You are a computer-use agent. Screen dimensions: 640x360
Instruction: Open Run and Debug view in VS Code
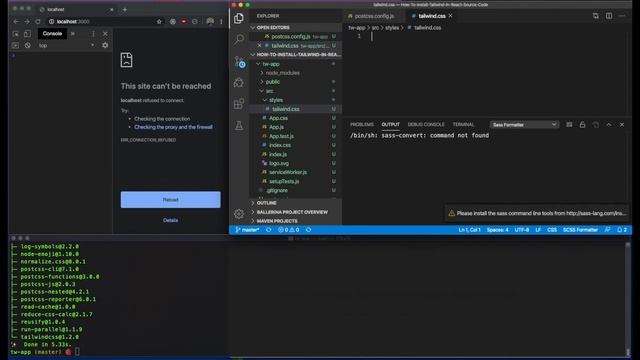(x=239, y=83)
